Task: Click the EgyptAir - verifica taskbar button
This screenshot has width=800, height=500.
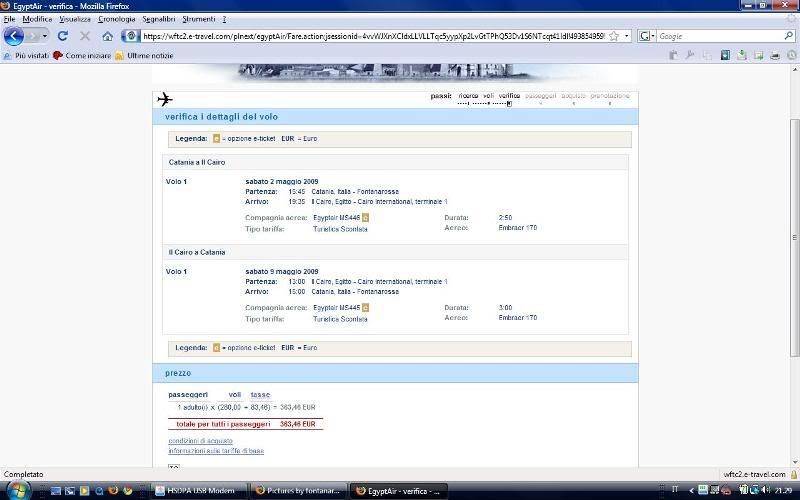Action: pos(399,491)
